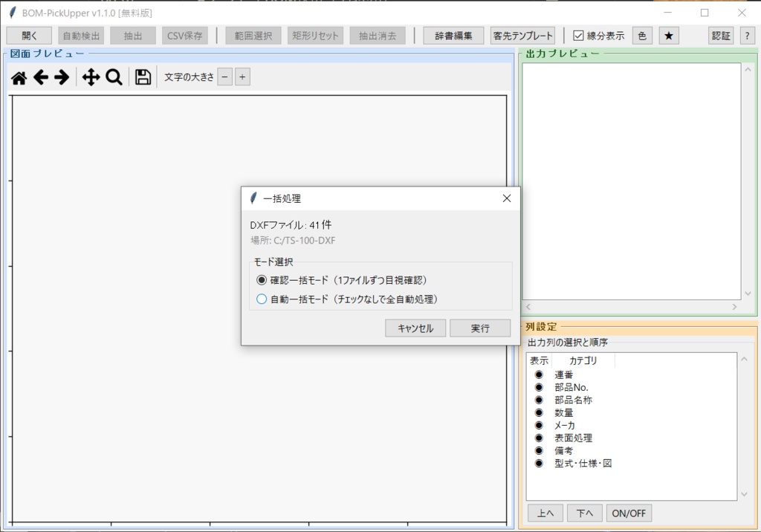
Task: Click the 認証 button
Action: 721,36
